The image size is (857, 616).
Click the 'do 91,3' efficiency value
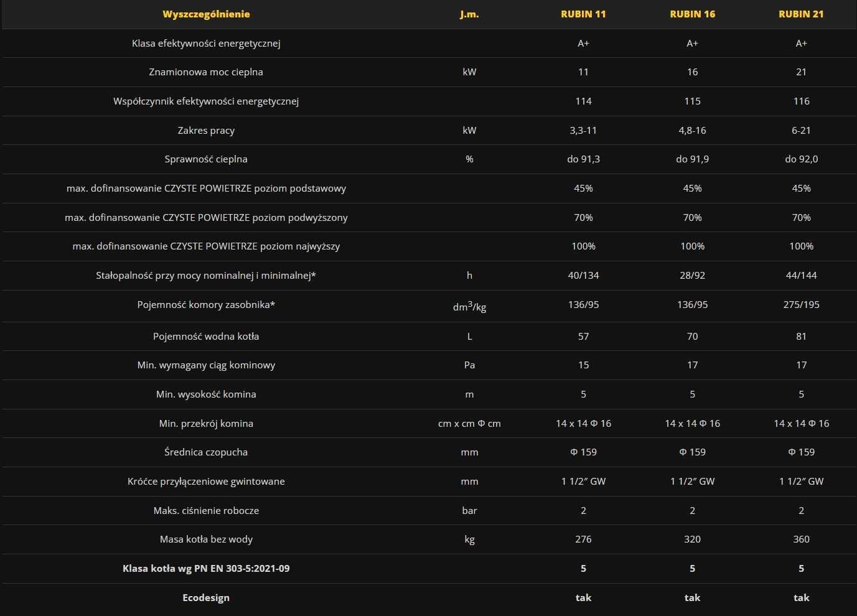(x=583, y=159)
